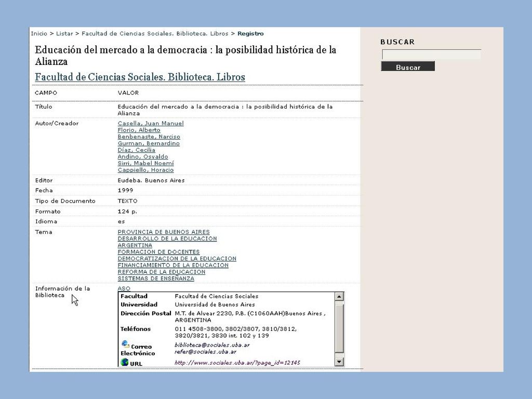Screen dimensions: 532x399
Task: Open the www.sociales.uba.ar URL link
Action: point(237,363)
